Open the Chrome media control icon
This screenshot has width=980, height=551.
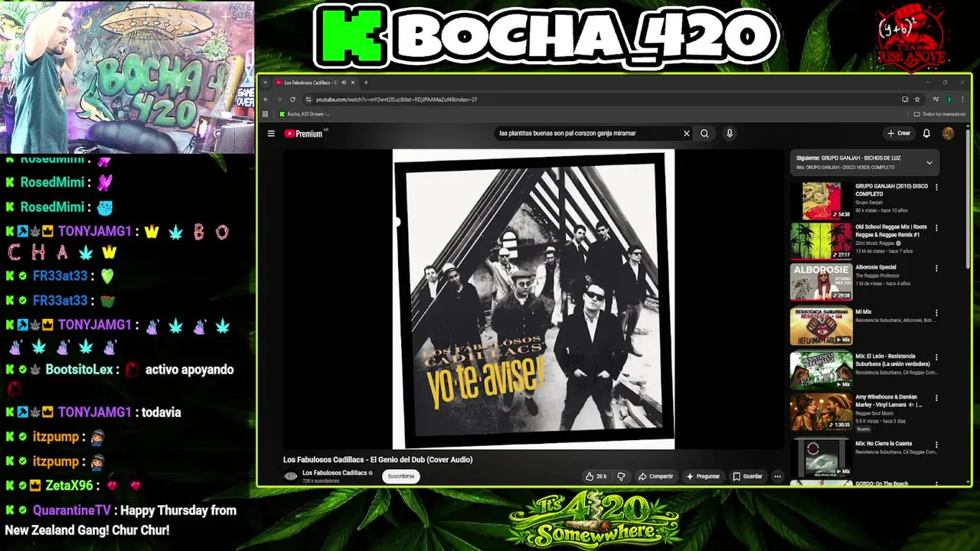(936, 99)
